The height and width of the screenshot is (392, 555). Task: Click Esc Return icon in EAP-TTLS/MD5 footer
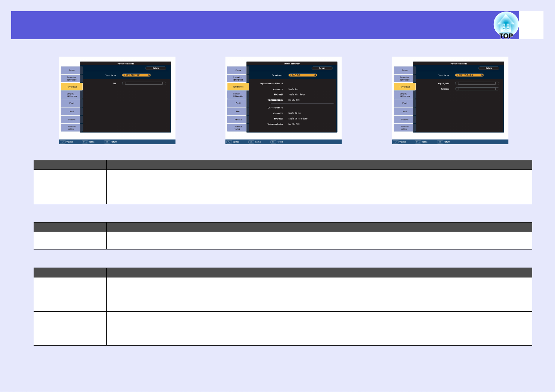pyautogui.click(x=440, y=142)
